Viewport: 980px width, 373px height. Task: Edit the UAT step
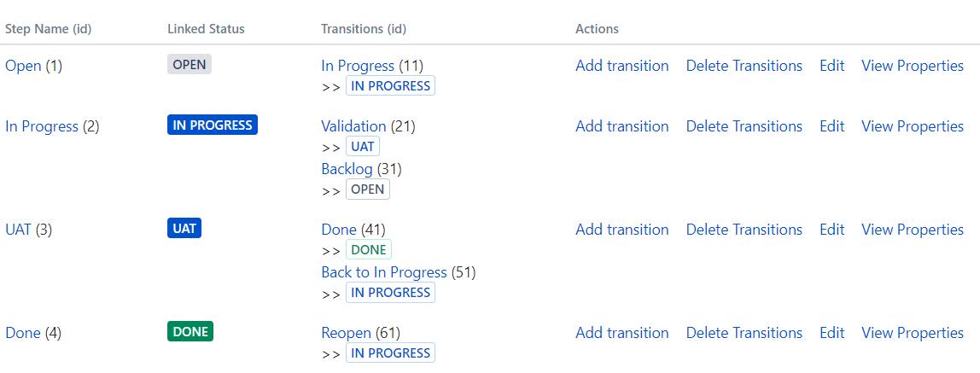pyautogui.click(x=831, y=230)
